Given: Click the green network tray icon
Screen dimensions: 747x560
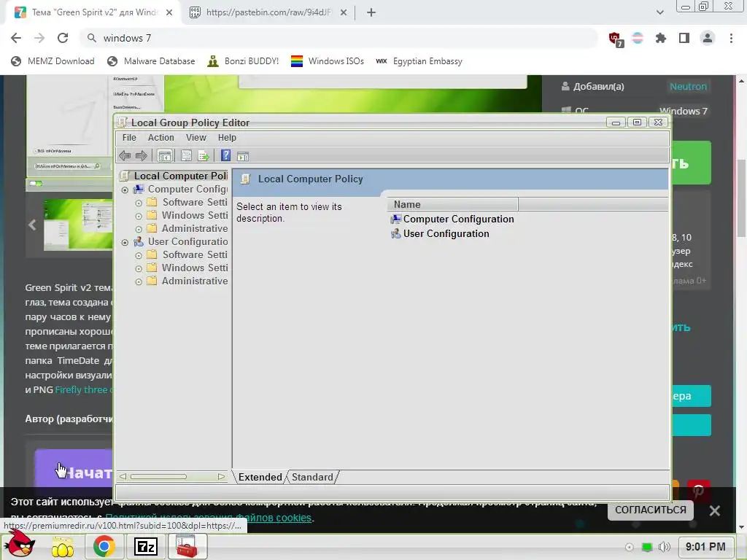Looking at the screenshot, I should point(647,547).
